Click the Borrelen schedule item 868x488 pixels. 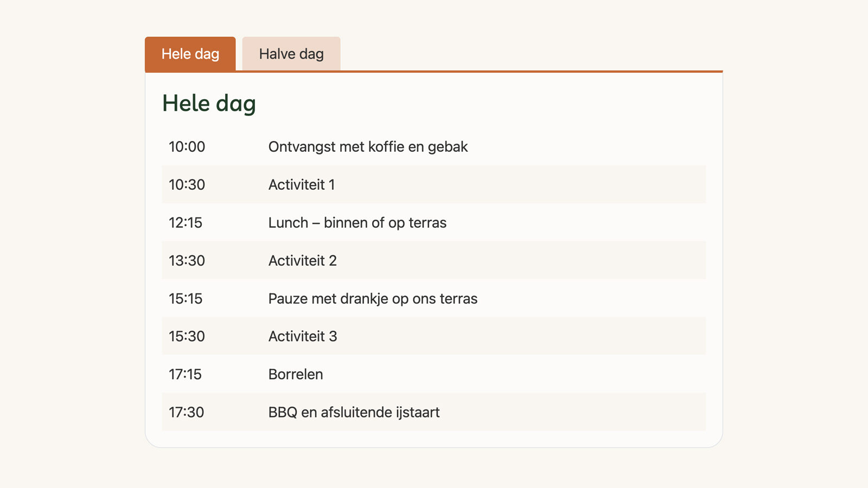(296, 374)
